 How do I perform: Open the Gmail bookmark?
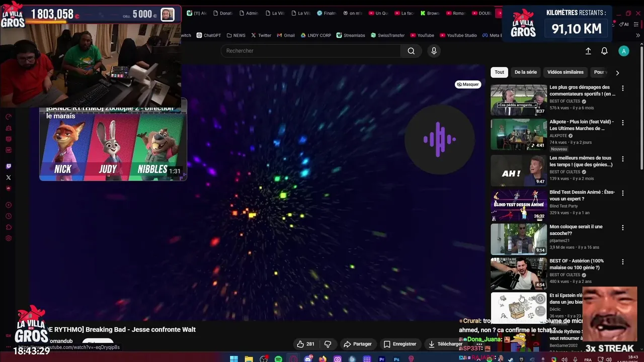(x=286, y=35)
